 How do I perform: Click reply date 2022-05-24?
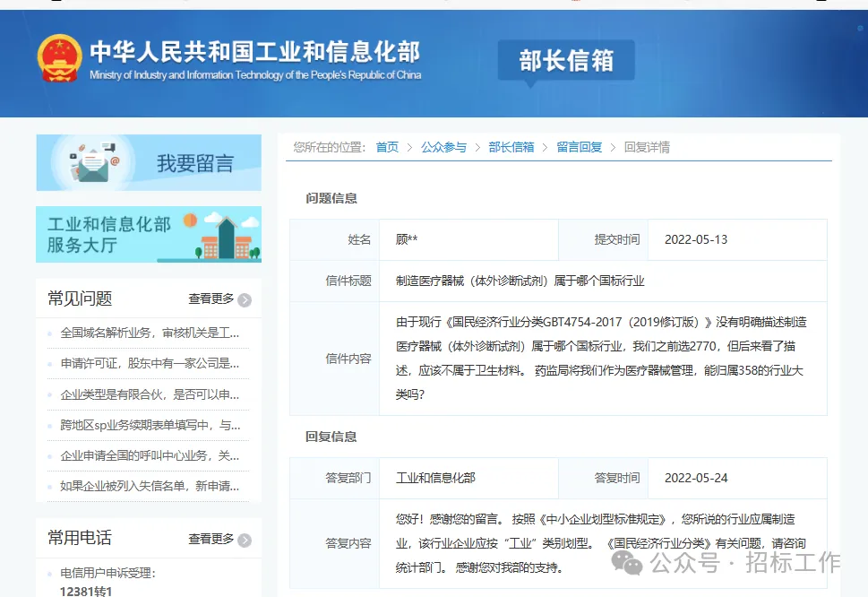pyautogui.click(x=696, y=478)
